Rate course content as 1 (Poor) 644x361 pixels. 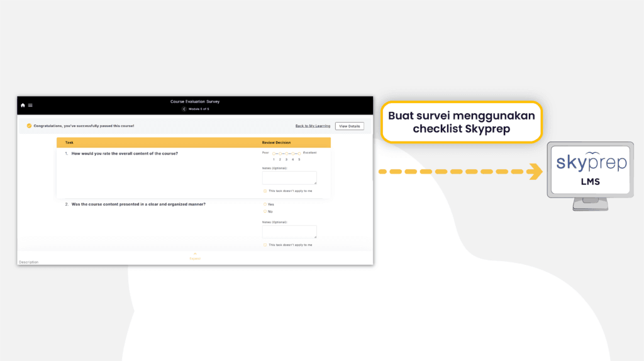pos(274,153)
